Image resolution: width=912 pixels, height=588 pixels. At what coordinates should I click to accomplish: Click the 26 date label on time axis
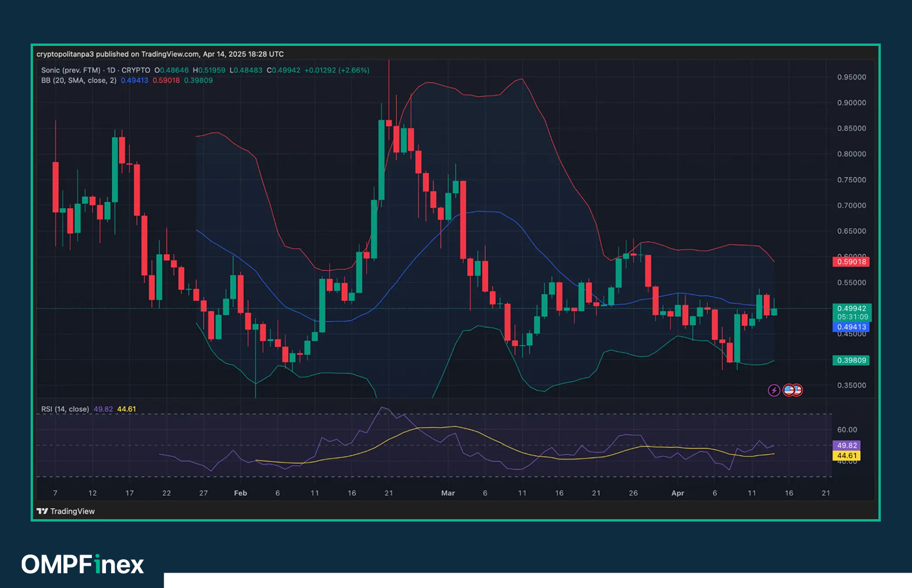pos(633,493)
